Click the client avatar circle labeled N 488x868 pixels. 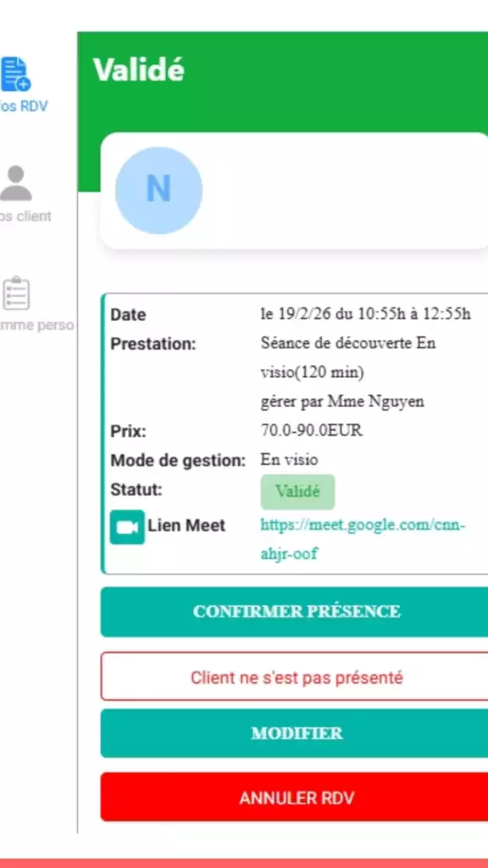click(x=158, y=190)
